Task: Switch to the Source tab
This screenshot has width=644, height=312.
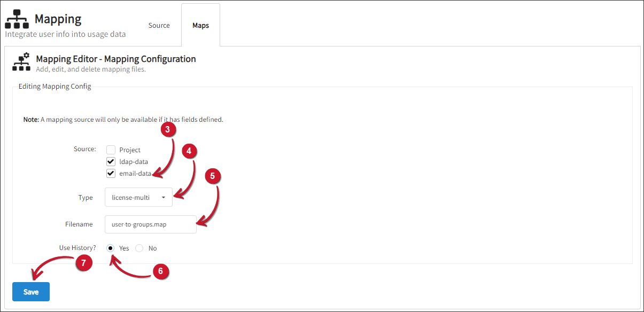Action: point(159,26)
